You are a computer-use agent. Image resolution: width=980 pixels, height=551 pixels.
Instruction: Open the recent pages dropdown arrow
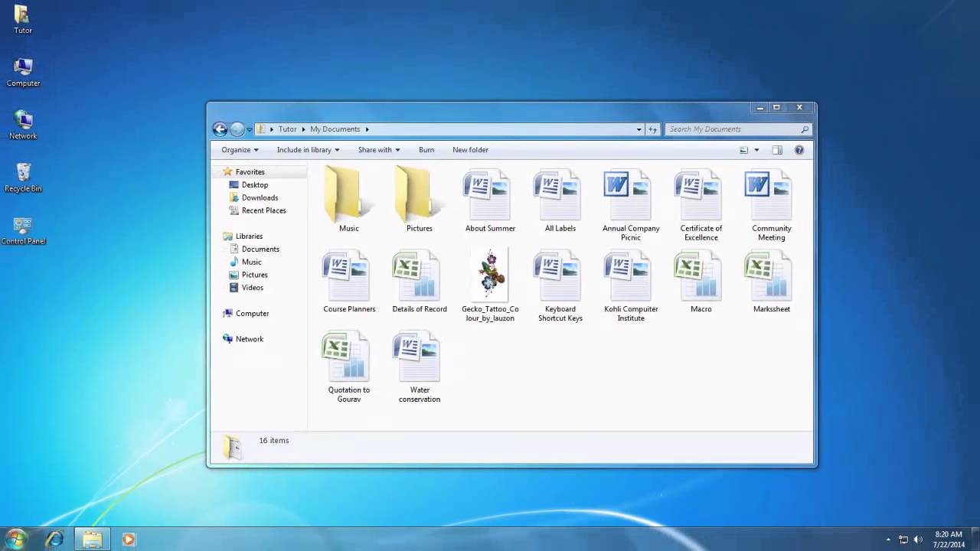point(250,129)
